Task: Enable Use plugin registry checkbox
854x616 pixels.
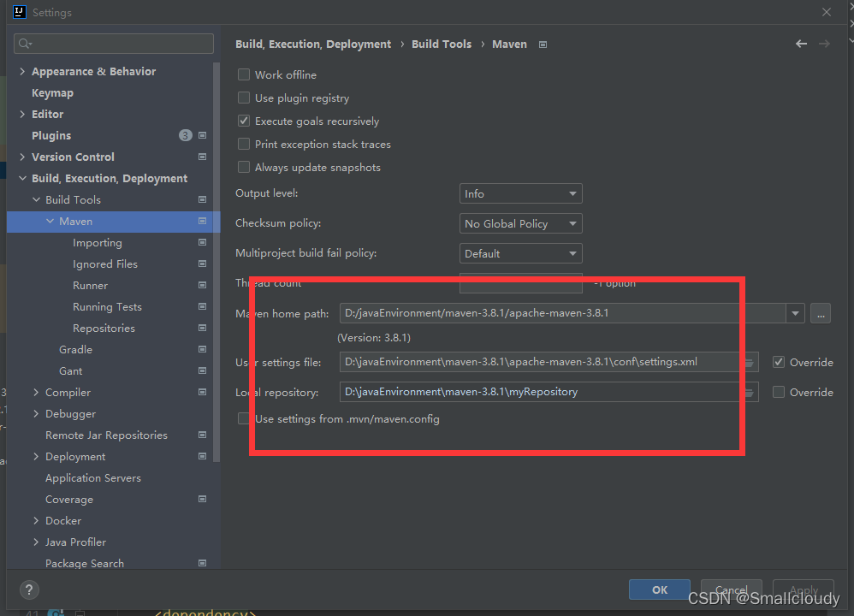Action: pos(244,98)
